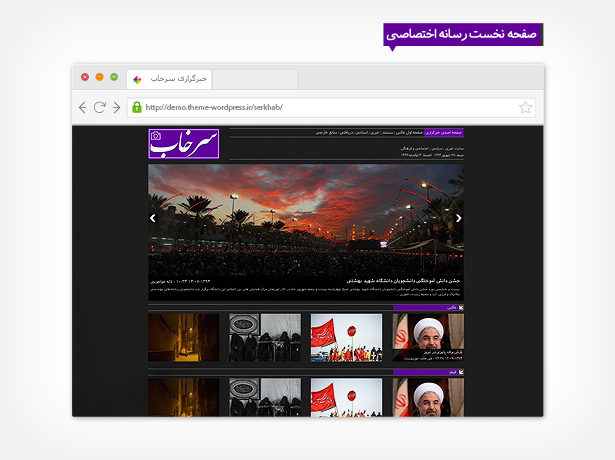Show next slide with right arrow
The height and width of the screenshot is (460, 615).
[x=458, y=217]
